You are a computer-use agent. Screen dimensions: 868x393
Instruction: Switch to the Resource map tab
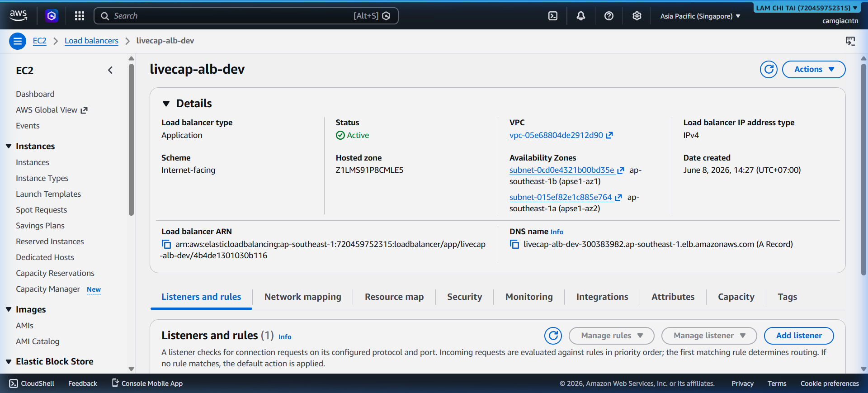(x=394, y=297)
